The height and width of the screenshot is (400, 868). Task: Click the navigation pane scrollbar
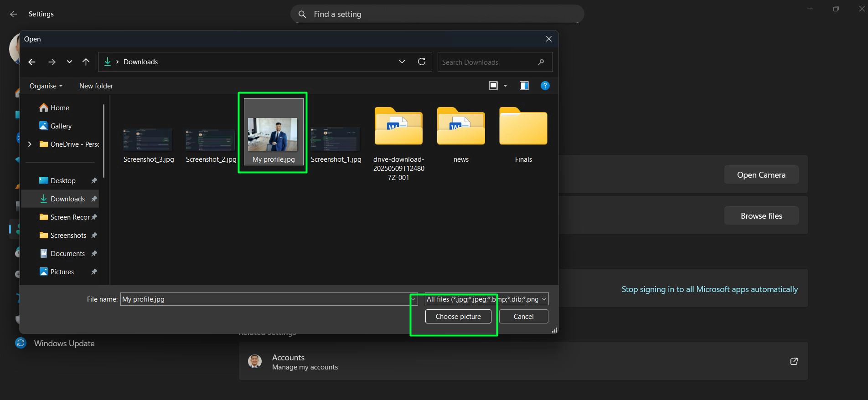104,141
